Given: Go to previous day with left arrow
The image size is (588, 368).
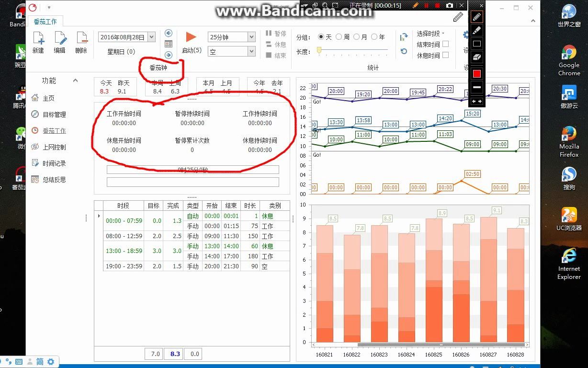Looking at the screenshot, I should 169,33.
